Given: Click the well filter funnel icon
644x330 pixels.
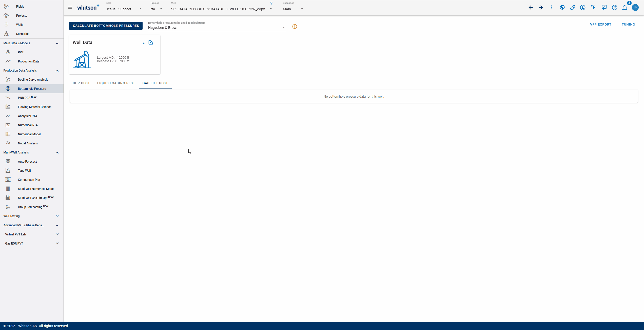Looking at the screenshot, I should [271, 3].
